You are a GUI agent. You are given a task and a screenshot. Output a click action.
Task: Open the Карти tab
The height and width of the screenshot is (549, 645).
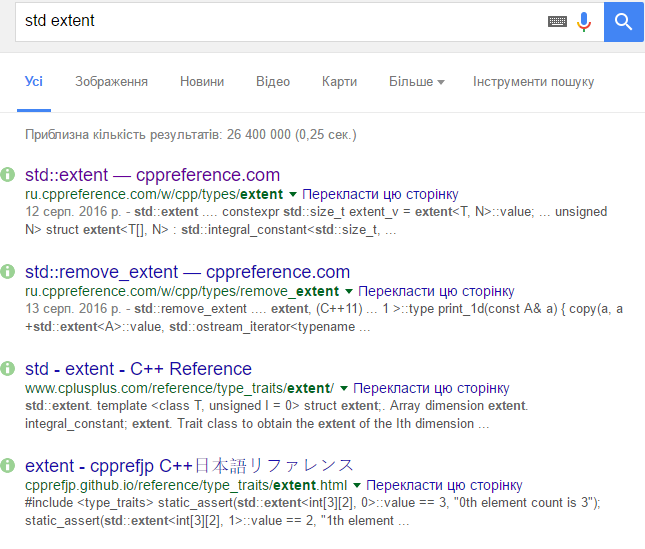(x=339, y=82)
